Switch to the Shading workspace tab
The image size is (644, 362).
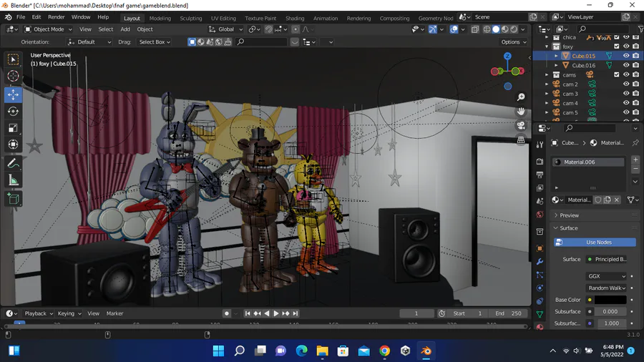coord(295,18)
